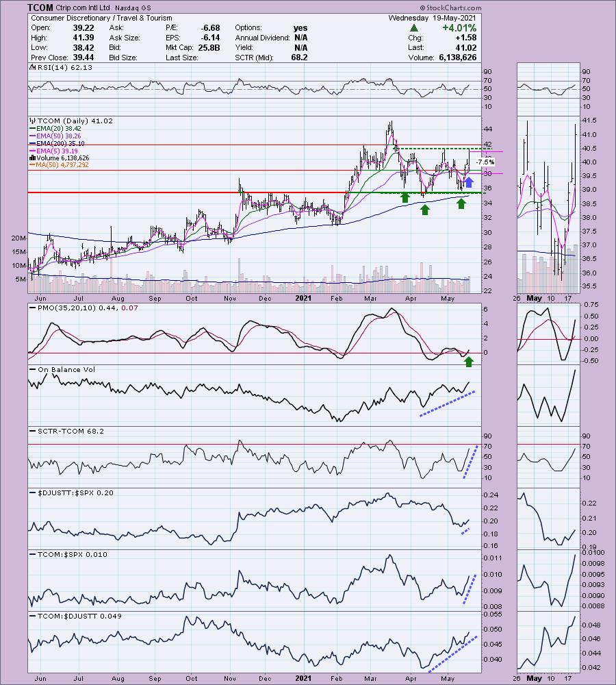This screenshot has width=616, height=685.
Task: Click the 41.5 price label on zoom panel
Action: 589,121
